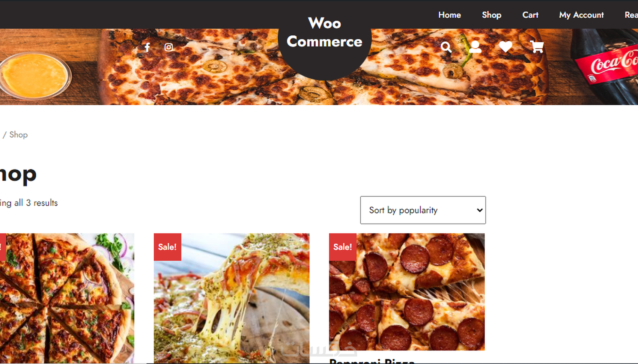Open My Account in top menu
Image resolution: width=638 pixels, height=364 pixels.
pos(581,15)
